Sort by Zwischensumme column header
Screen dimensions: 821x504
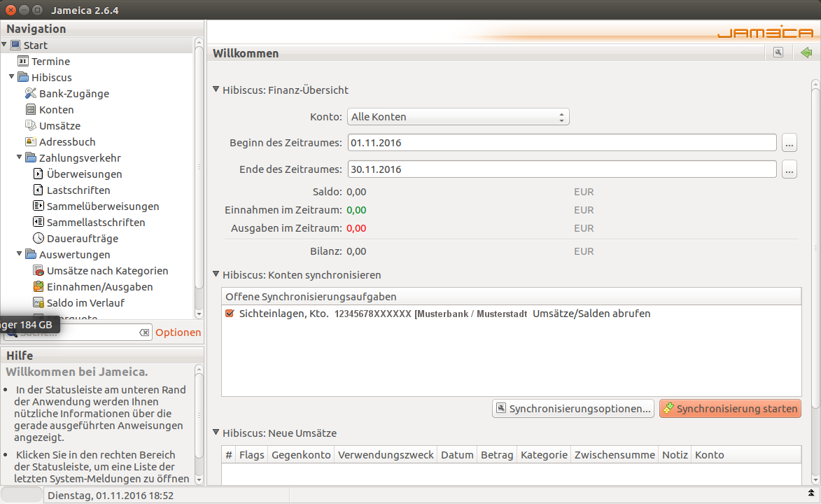[x=615, y=455]
